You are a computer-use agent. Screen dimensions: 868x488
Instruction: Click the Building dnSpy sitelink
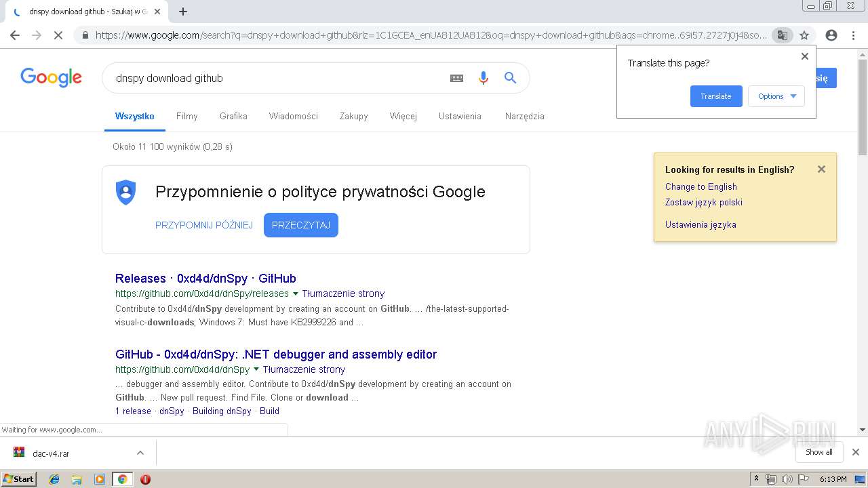[x=222, y=411]
